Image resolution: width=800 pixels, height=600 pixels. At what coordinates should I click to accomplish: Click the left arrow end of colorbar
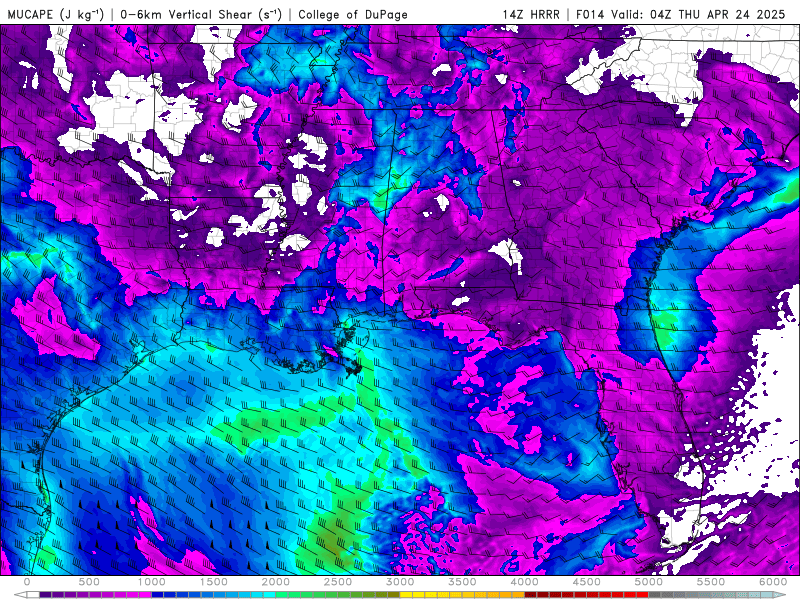20,595
